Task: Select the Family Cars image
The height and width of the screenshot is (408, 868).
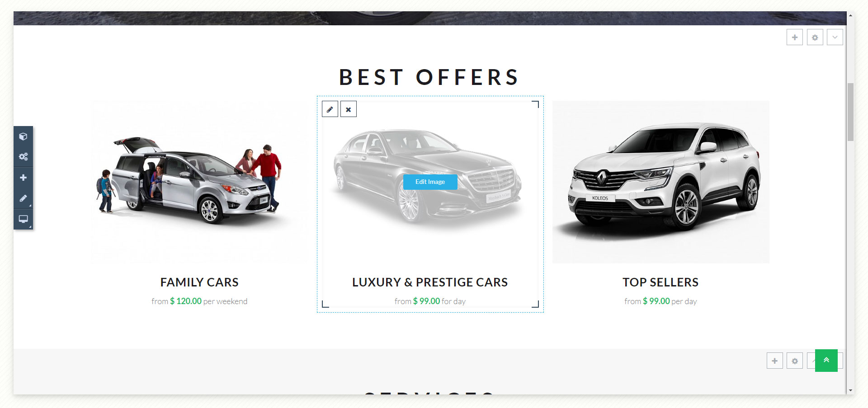Action: click(199, 182)
